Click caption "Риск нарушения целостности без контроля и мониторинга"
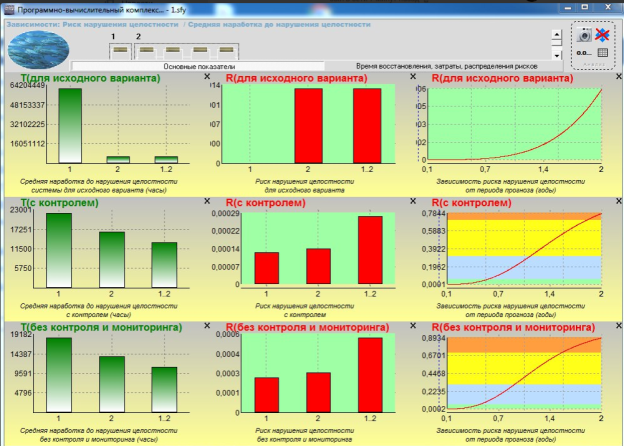This screenshot has width=624, height=447. [304, 435]
